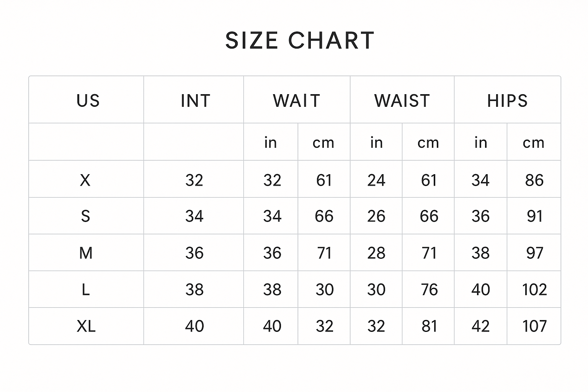This screenshot has height=392, width=588.
Task: Select the S size row label
Action: click(85, 216)
